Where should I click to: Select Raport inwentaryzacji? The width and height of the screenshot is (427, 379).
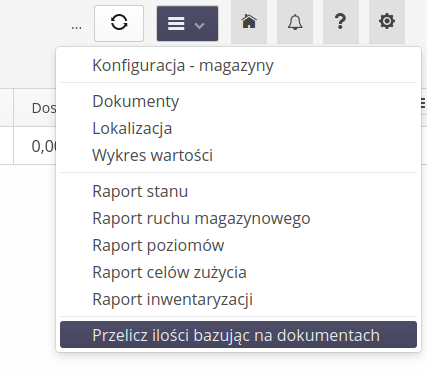238,299
